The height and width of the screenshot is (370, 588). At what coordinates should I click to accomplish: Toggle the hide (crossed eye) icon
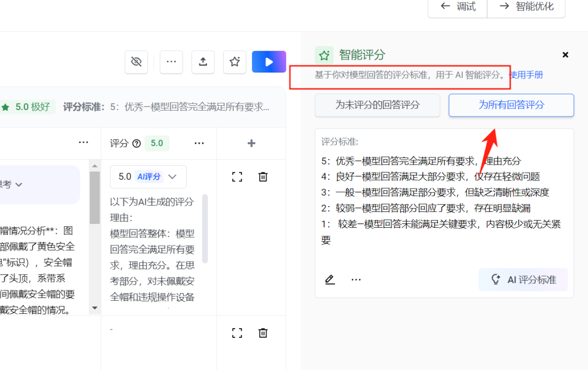click(x=136, y=62)
